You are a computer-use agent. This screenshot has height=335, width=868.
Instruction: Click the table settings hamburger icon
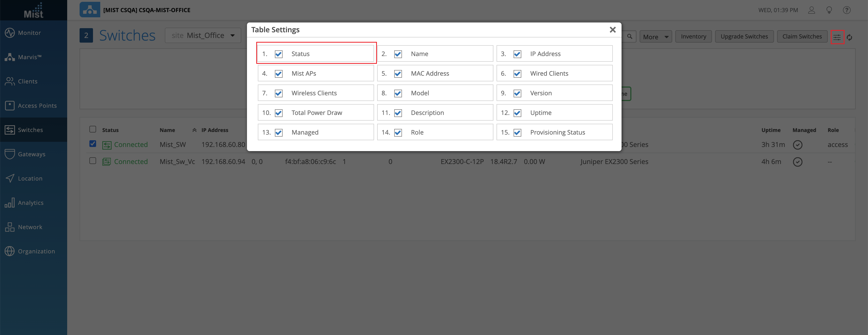coord(837,37)
